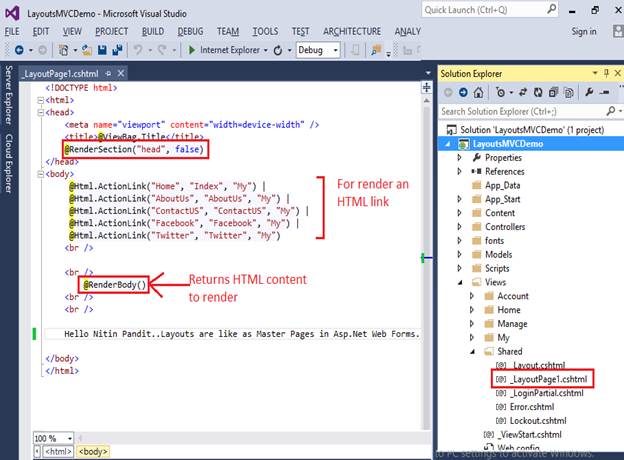
Task: Open the ARCHITECTURE menu
Action: pyautogui.click(x=352, y=31)
